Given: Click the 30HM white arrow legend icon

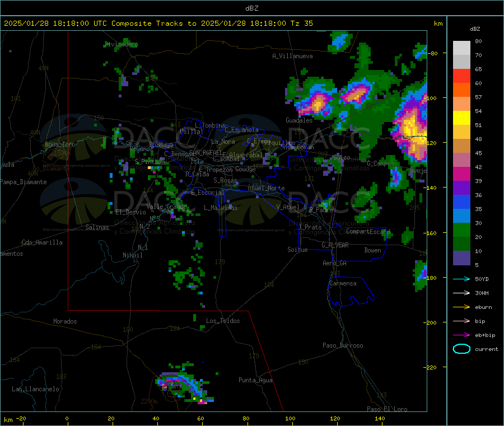Looking at the screenshot, I should coord(461,293).
